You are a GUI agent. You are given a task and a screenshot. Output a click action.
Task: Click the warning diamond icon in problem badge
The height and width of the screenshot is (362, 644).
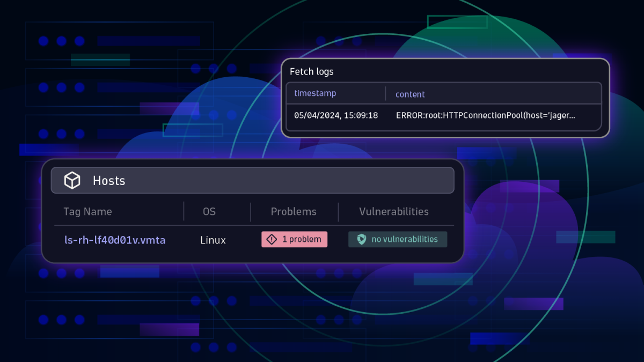(272, 239)
